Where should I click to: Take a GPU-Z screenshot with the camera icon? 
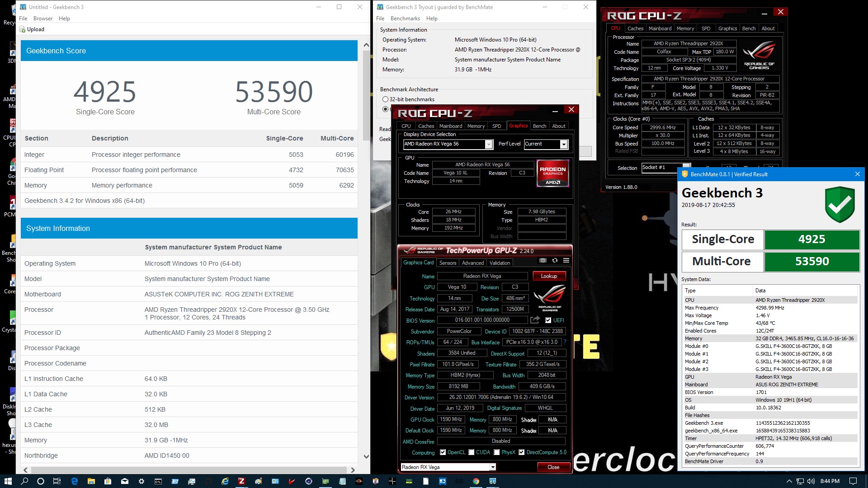point(543,261)
